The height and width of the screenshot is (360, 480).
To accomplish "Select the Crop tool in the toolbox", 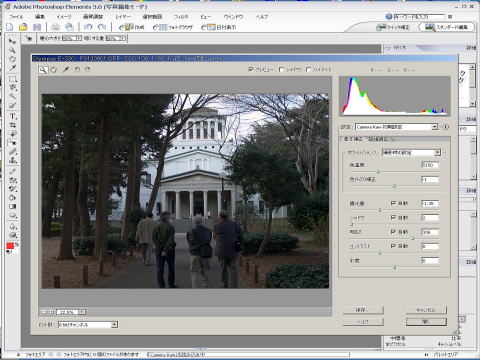I will (x=12, y=125).
